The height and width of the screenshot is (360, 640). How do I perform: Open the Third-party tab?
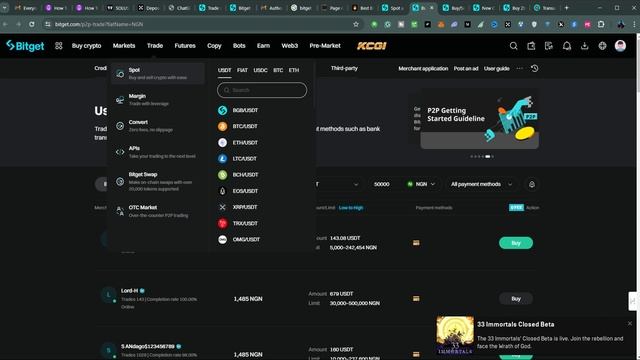click(344, 68)
